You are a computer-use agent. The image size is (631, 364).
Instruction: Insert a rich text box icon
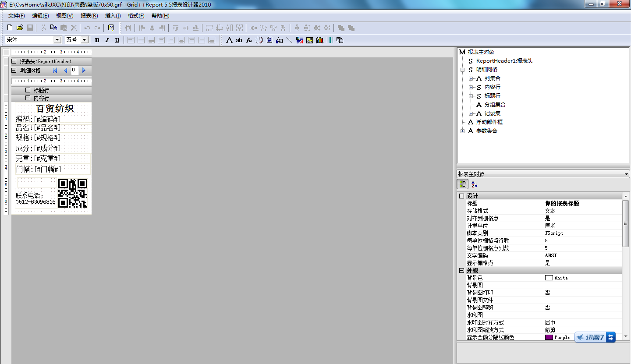[300, 40]
